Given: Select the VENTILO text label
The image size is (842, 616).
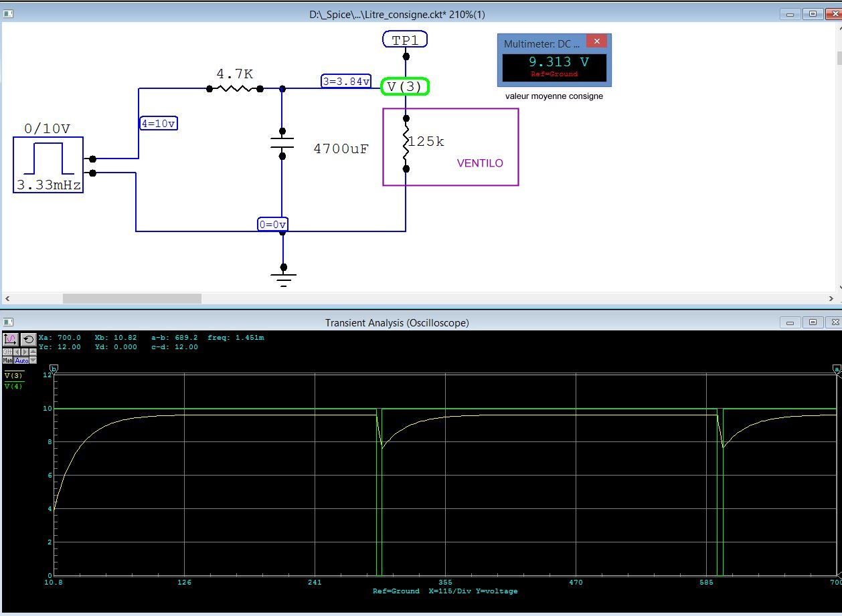Looking at the screenshot, I should point(480,163).
